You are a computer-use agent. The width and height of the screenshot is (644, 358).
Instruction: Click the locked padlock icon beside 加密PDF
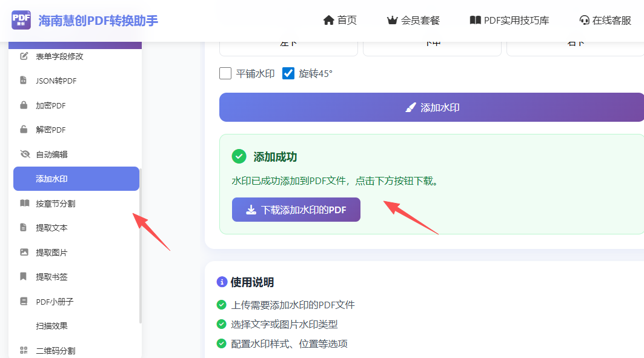click(24, 105)
